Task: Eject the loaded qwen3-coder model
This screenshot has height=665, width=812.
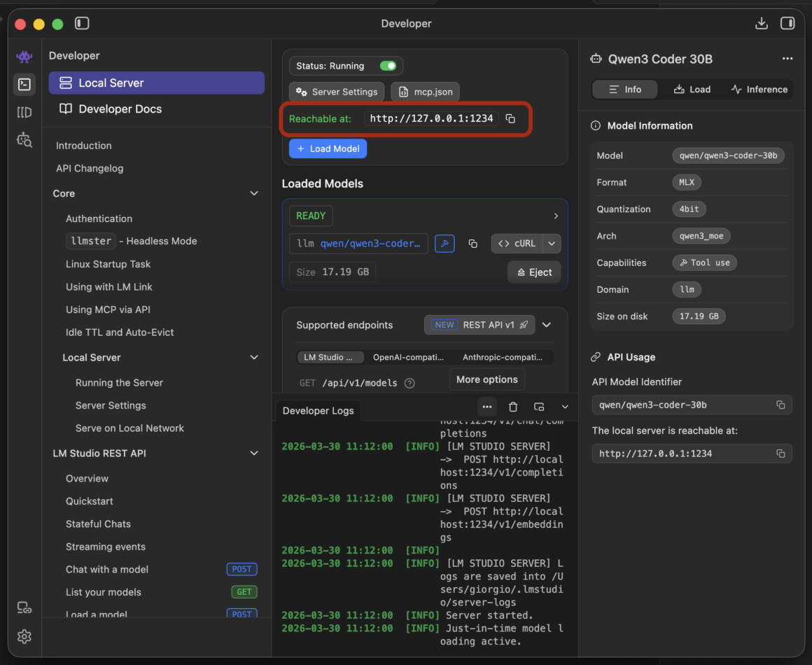Action: [534, 272]
